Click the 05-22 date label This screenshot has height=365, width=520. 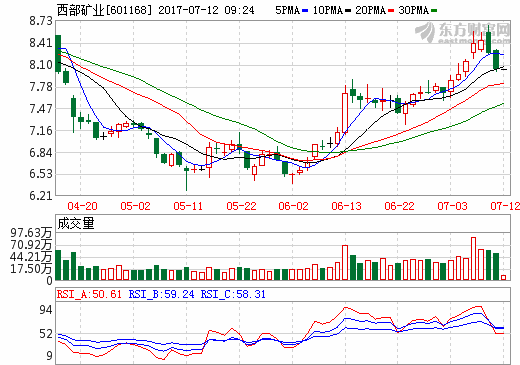[x=241, y=206]
